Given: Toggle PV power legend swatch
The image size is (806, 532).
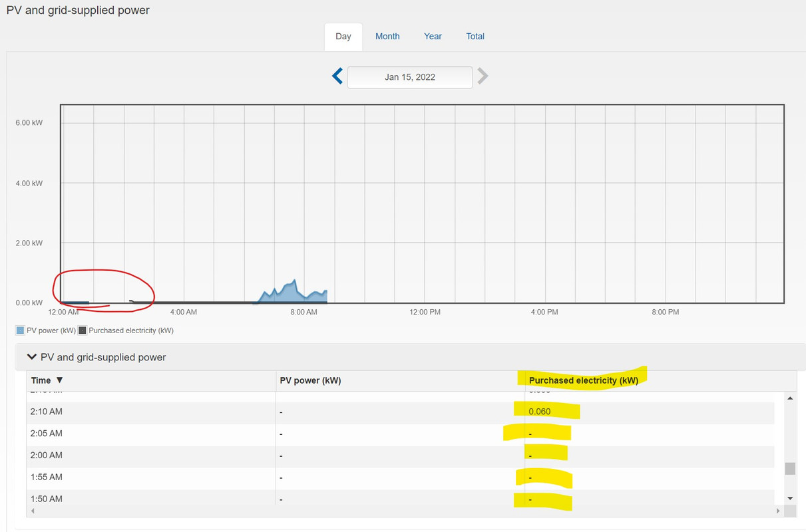Looking at the screenshot, I should coord(20,331).
